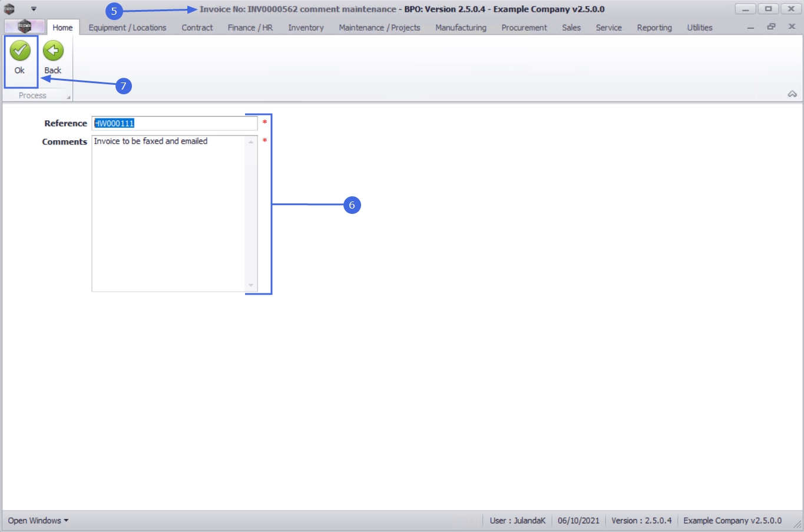Click the Comments scrollbar up arrow
The width and height of the screenshot is (804, 532).
(x=251, y=141)
